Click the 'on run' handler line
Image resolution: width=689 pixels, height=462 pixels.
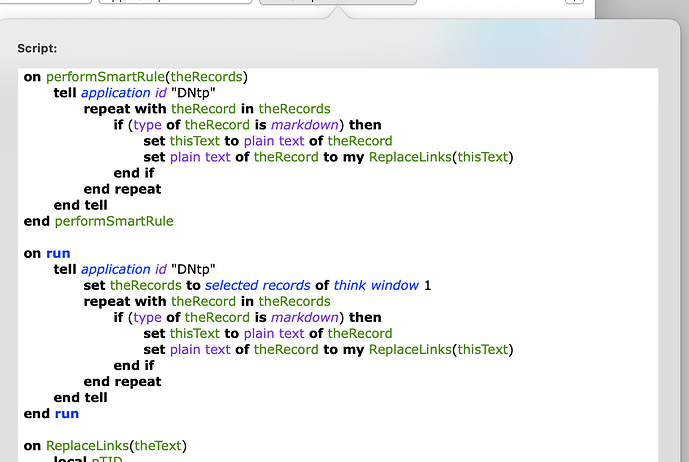click(47, 253)
